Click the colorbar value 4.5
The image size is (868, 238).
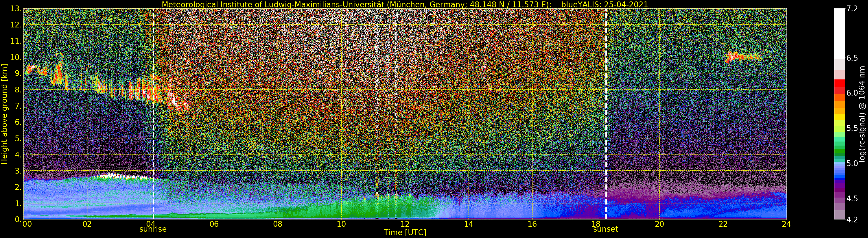pos(852,199)
